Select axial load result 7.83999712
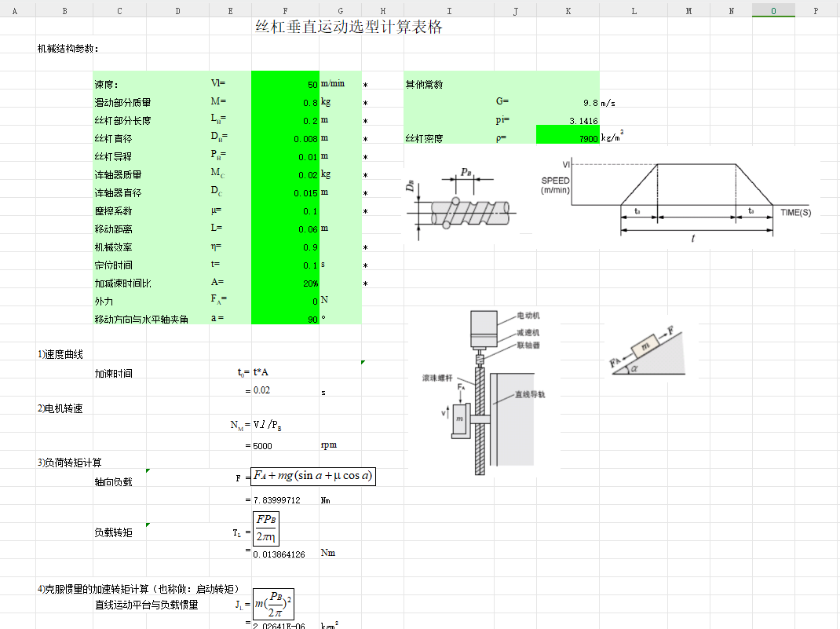Viewport: 840px width, 629px height. point(276,500)
